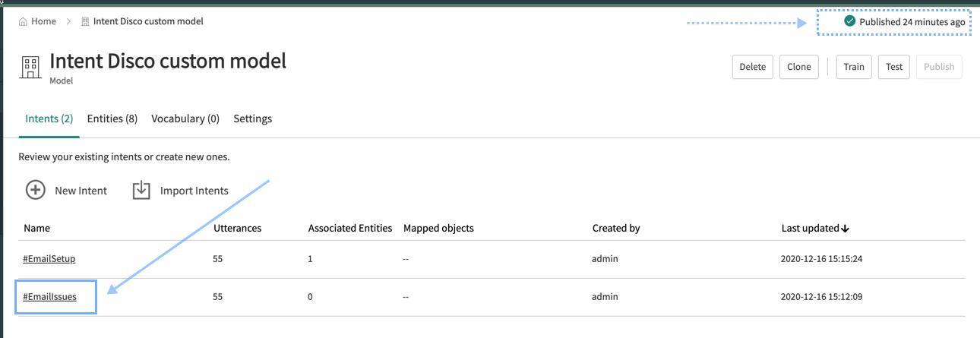The height and width of the screenshot is (338, 980).
Task: Click the Last updated sort arrow
Action: (x=845, y=229)
